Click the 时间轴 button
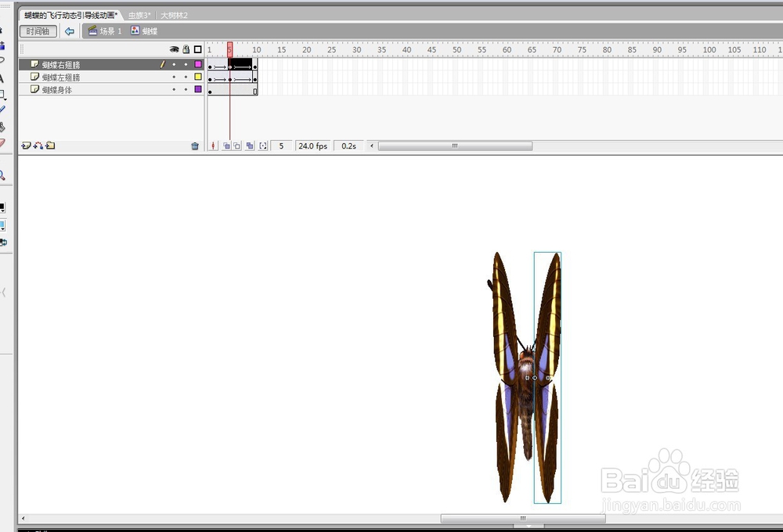The width and height of the screenshot is (783, 532). point(38,31)
